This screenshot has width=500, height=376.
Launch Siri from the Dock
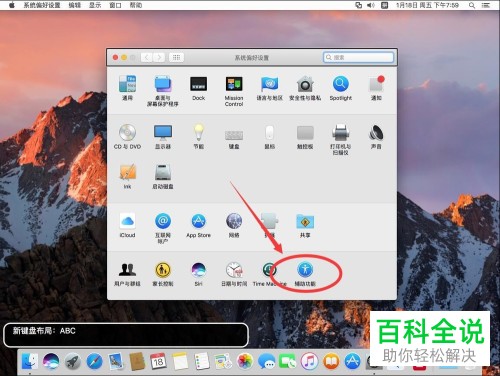click(51, 361)
